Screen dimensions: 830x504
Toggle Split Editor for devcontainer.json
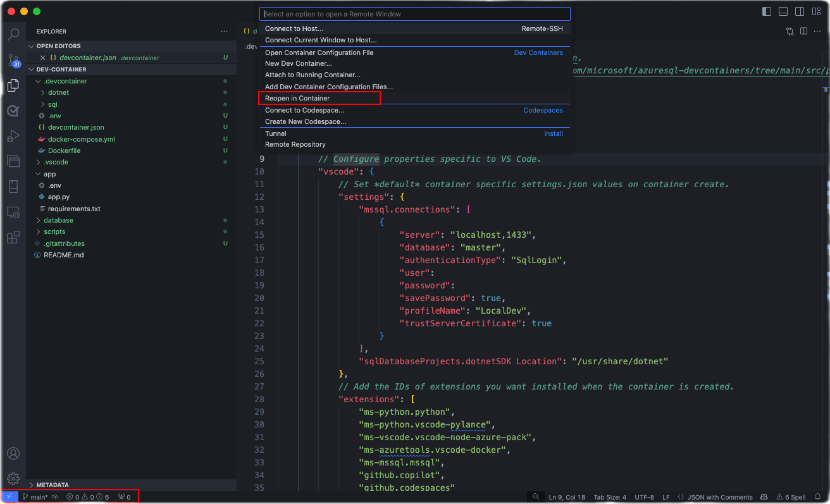click(x=803, y=30)
